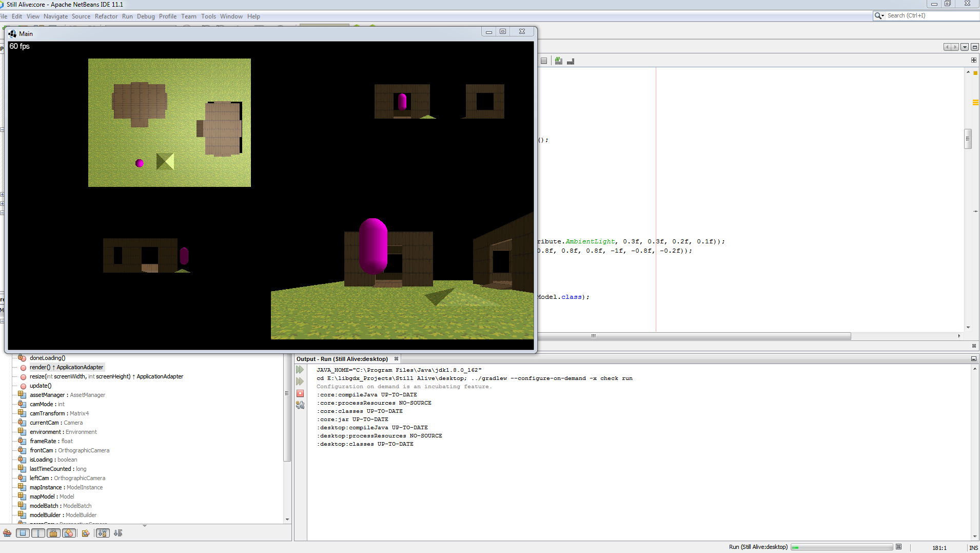
Task: Select leftCam : OrthographicCamera field
Action: (x=67, y=478)
